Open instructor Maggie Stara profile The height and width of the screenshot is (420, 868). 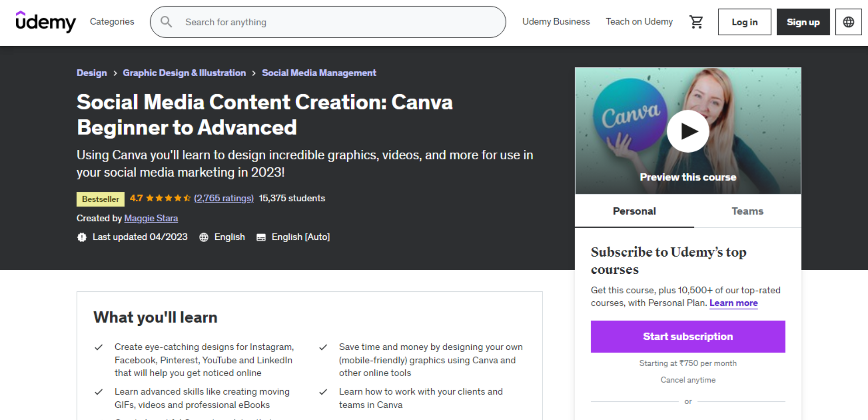(151, 218)
